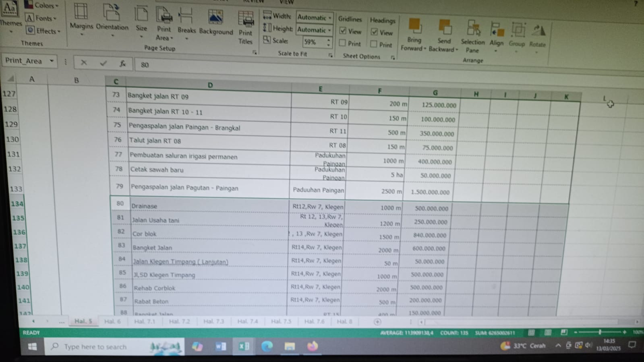The image size is (644, 362).
Task: Click the zoom slider
Action: click(600, 332)
